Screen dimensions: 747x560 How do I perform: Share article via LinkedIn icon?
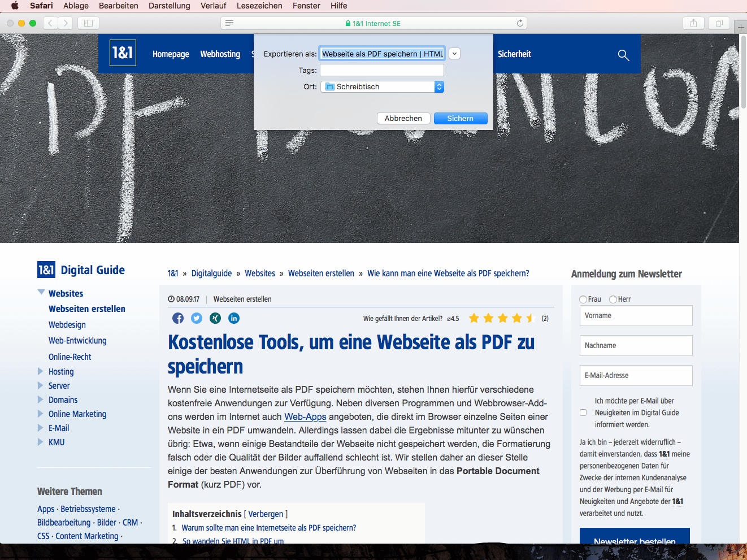click(x=234, y=318)
